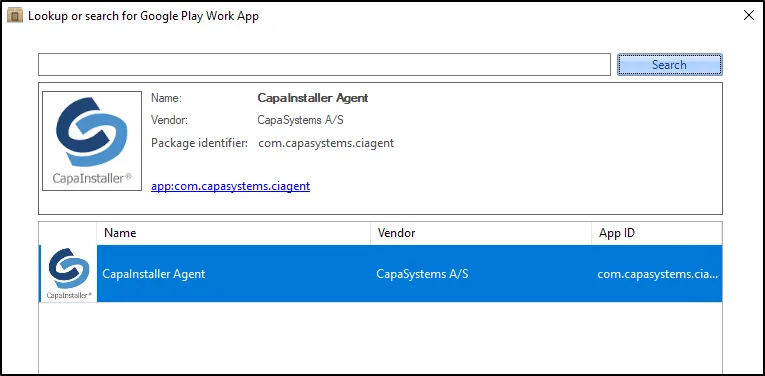Sort results by Vendor column header
This screenshot has height=376, width=765.
(x=481, y=233)
